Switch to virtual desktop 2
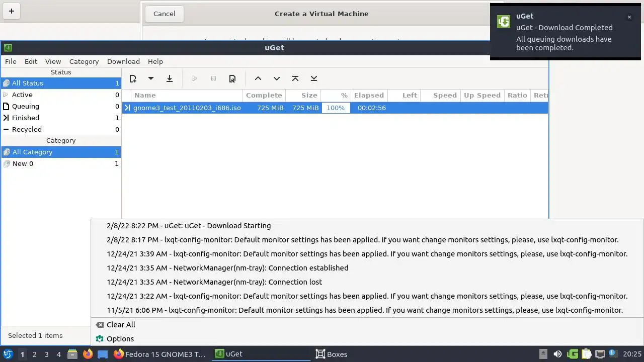This screenshot has width=644, height=362. point(34,354)
